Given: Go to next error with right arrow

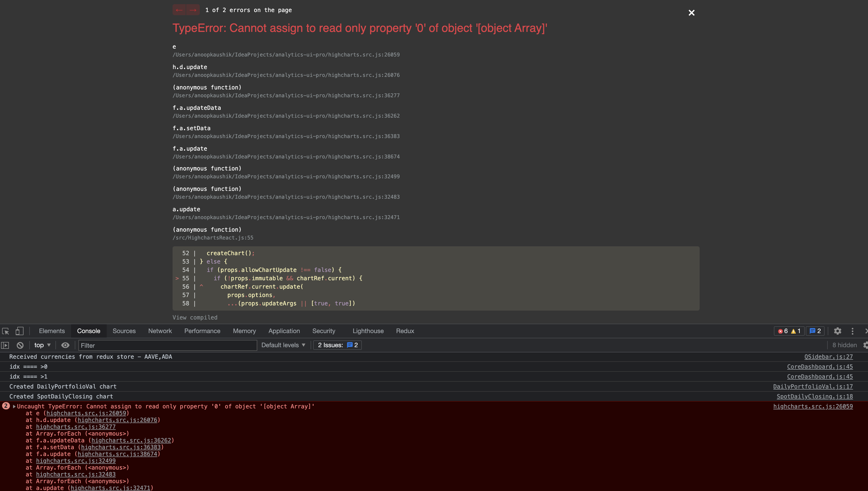Looking at the screenshot, I should tap(193, 10).
